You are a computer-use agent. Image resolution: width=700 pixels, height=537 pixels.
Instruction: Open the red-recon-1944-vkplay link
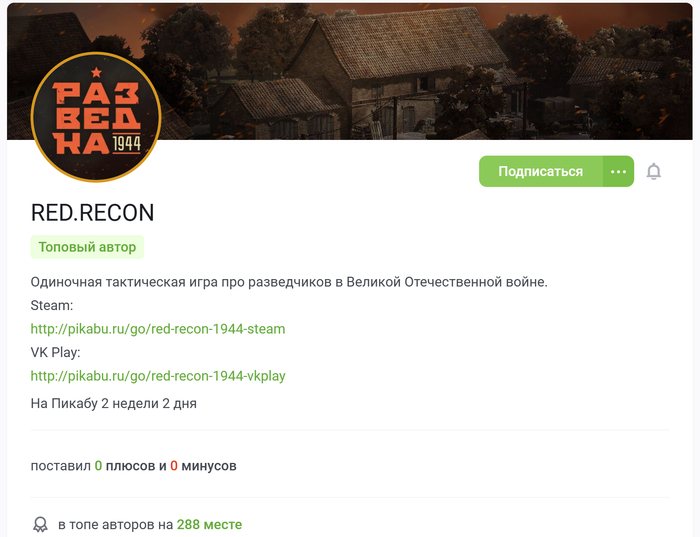coord(158,376)
